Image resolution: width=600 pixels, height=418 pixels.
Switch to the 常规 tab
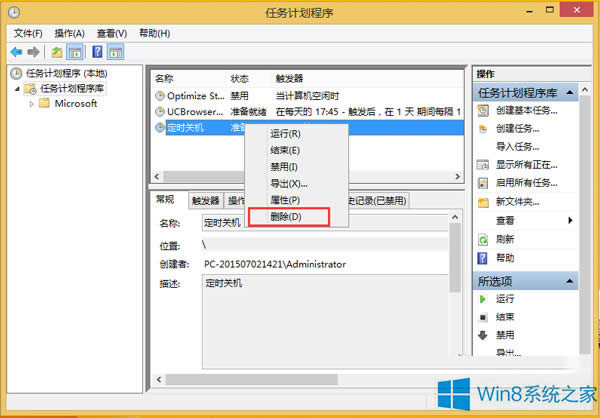point(165,199)
